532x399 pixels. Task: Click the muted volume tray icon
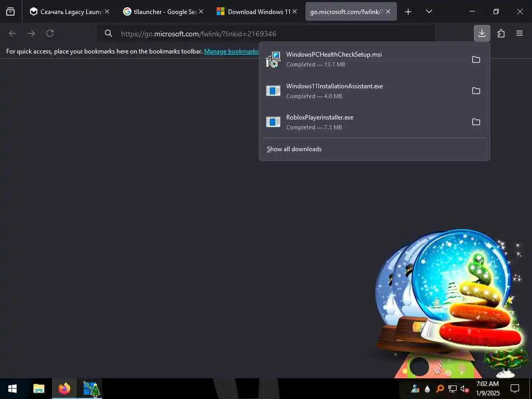[x=464, y=389]
